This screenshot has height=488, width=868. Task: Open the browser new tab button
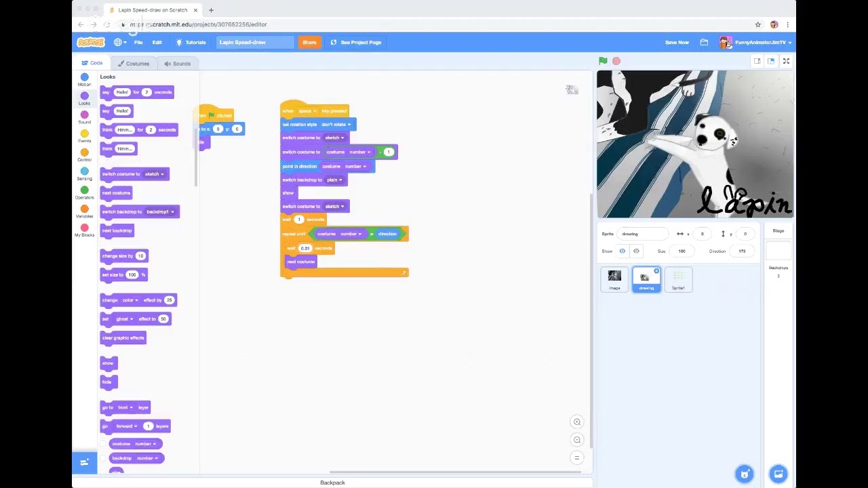[211, 10]
